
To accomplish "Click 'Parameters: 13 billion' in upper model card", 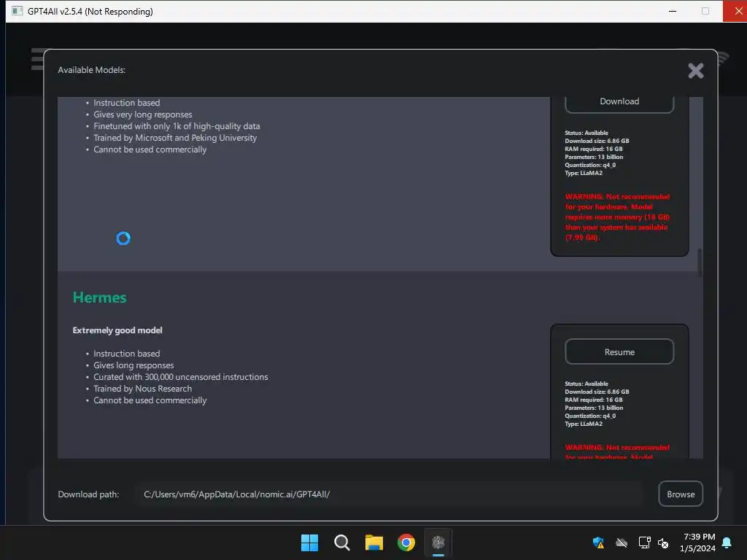I will [594, 157].
